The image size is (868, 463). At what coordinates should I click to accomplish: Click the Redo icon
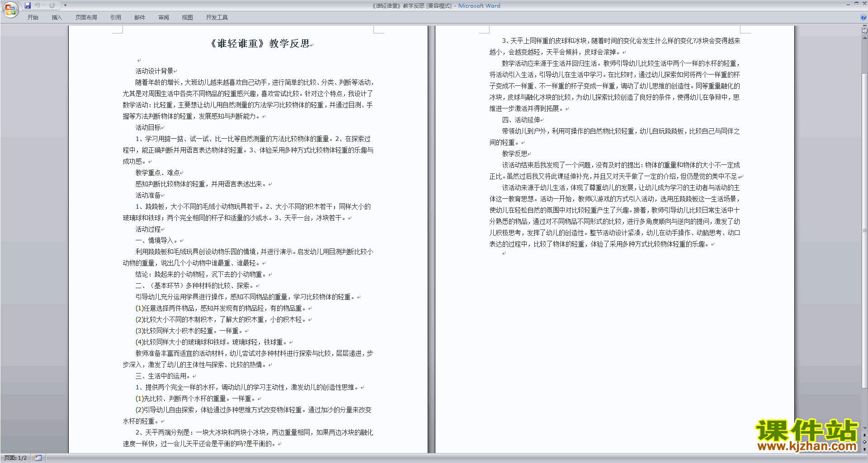coord(52,5)
